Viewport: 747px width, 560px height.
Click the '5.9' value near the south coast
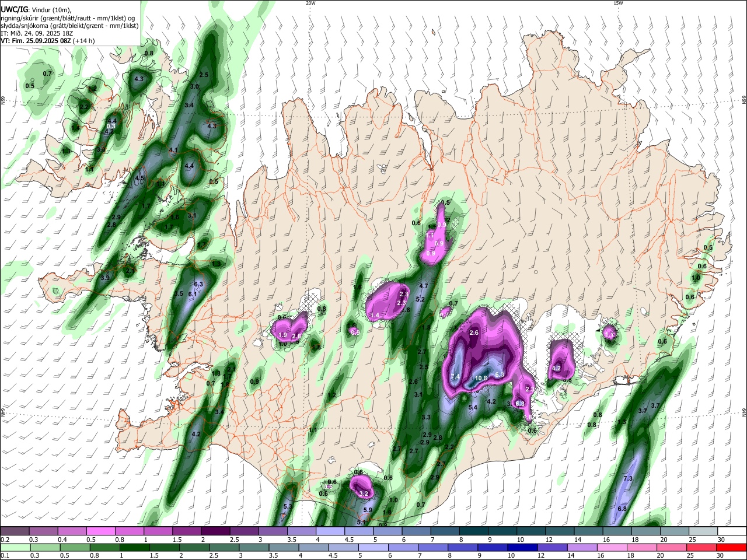(368, 510)
